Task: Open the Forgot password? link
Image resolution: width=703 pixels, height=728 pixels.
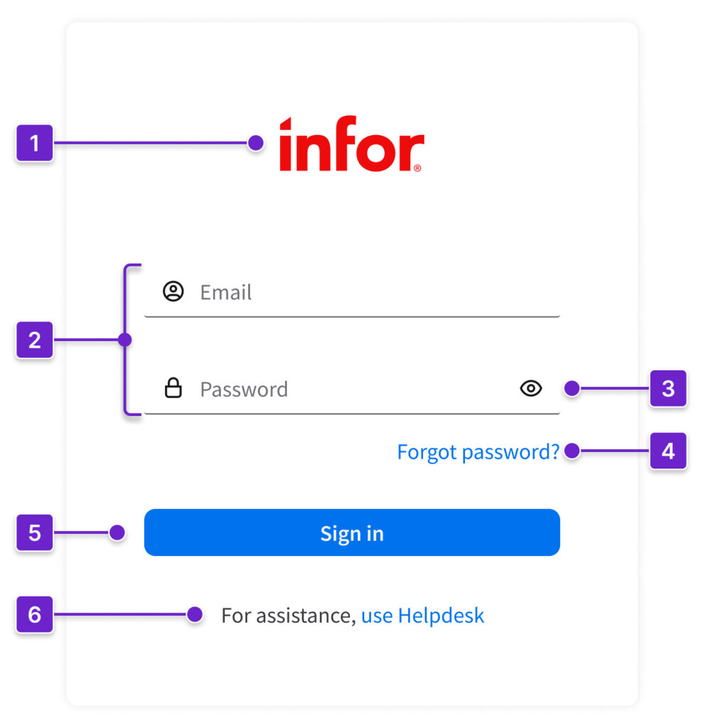Action: pyautogui.click(x=478, y=451)
